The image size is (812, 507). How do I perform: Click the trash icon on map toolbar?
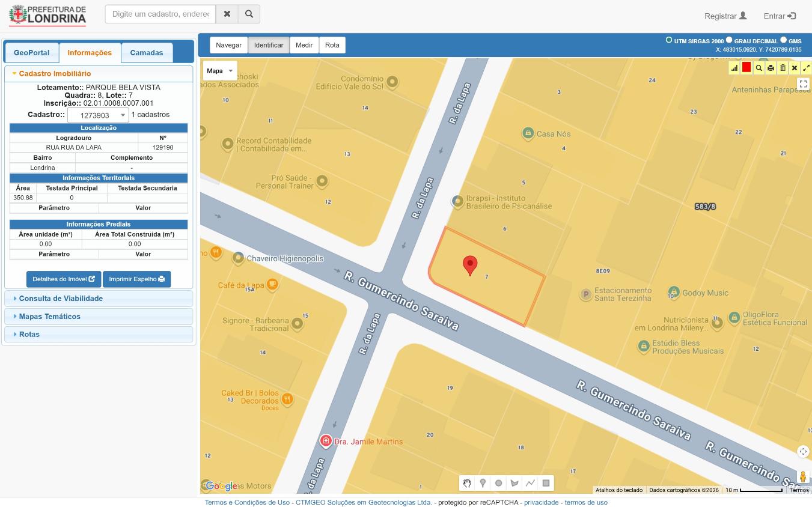[x=783, y=68]
